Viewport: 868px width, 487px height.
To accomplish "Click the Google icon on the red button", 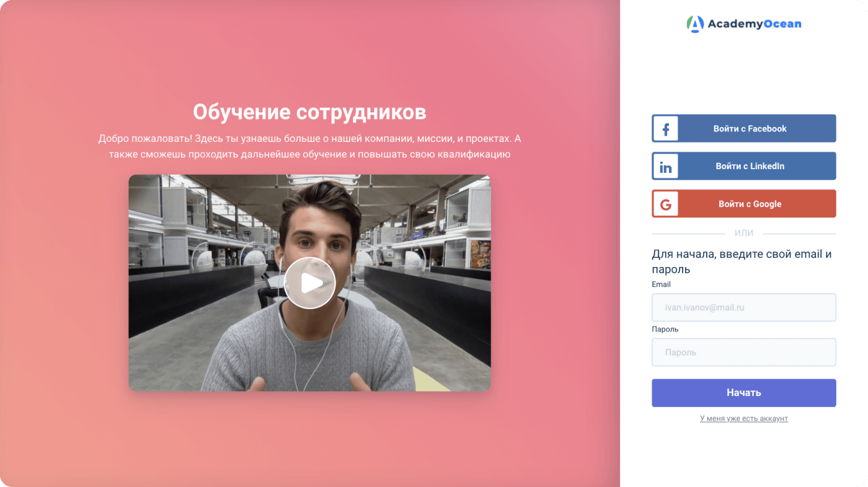I will (x=665, y=203).
